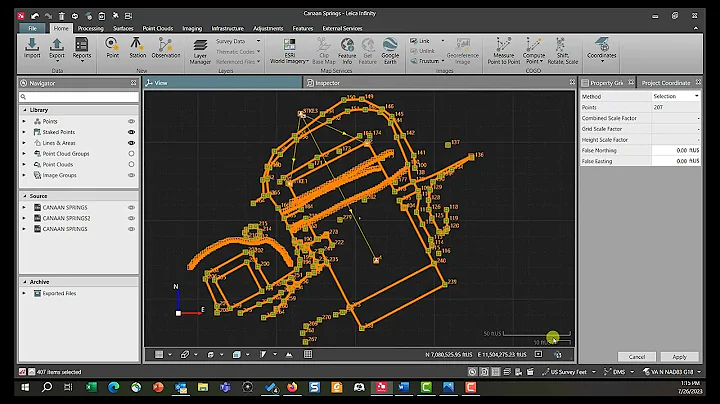Image resolution: width=720 pixels, height=404 pixels.
Task: Expand the Points tree node in Library
Action: tap(25, 121)
